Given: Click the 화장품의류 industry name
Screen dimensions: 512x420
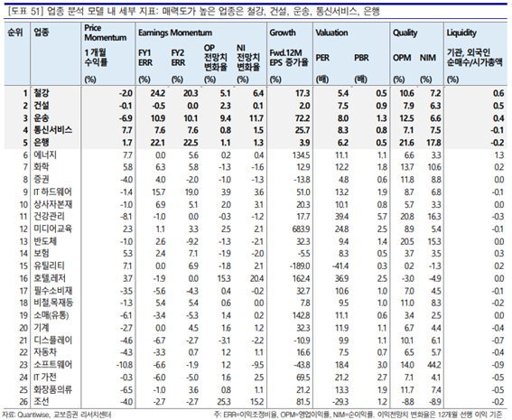Looking at the screenshot, I should (x=53, y=389).
